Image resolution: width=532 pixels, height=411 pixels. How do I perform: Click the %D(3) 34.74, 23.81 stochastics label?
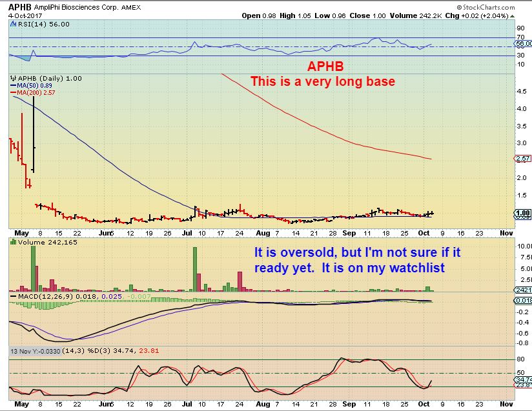click(123, 350)
